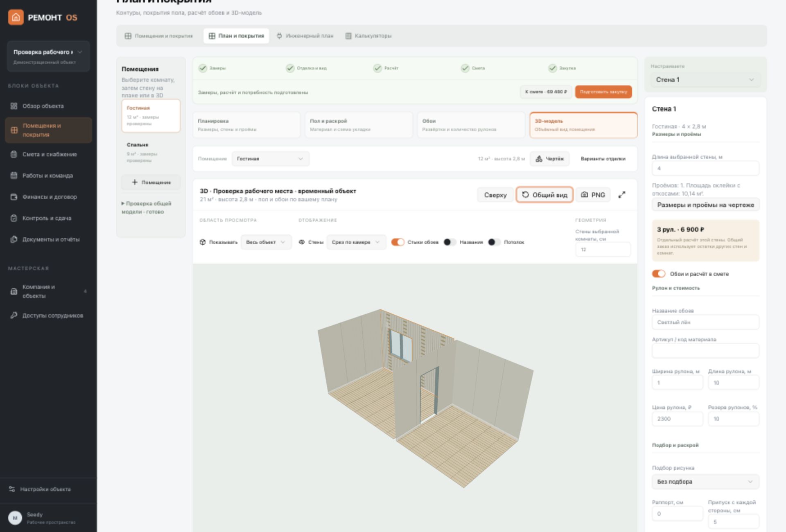Open the Калькуляторы tab
The height and width of the screenshot is (532, 786).
[368, 36]
